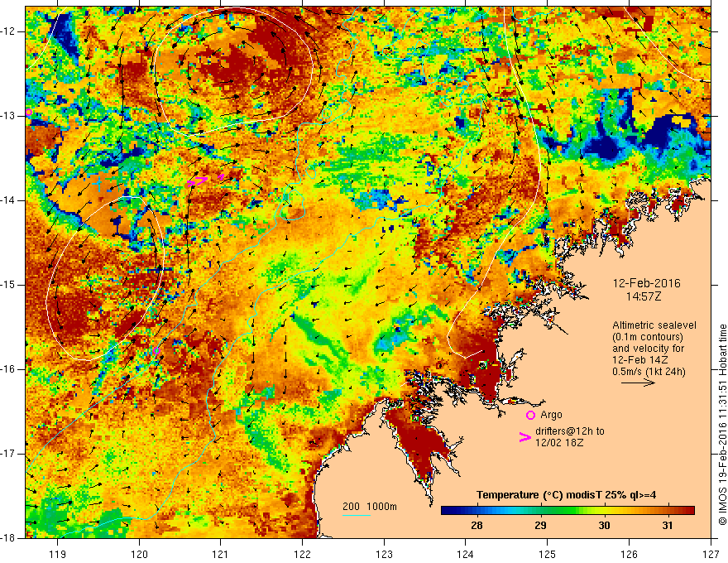Click the temperature color bar
The image size is (728, 563).
tap(568, 511)
